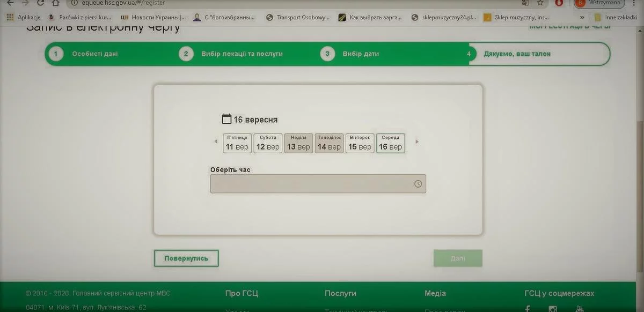Select Вівторок 15 вер date
This screenshot has width=644, height=312.
(x=360, y=143)
